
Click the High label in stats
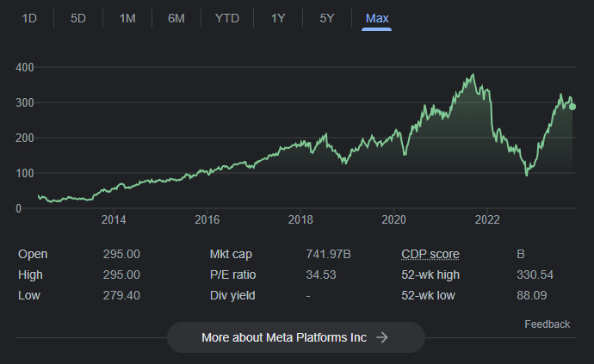click(x=30, y=275)
